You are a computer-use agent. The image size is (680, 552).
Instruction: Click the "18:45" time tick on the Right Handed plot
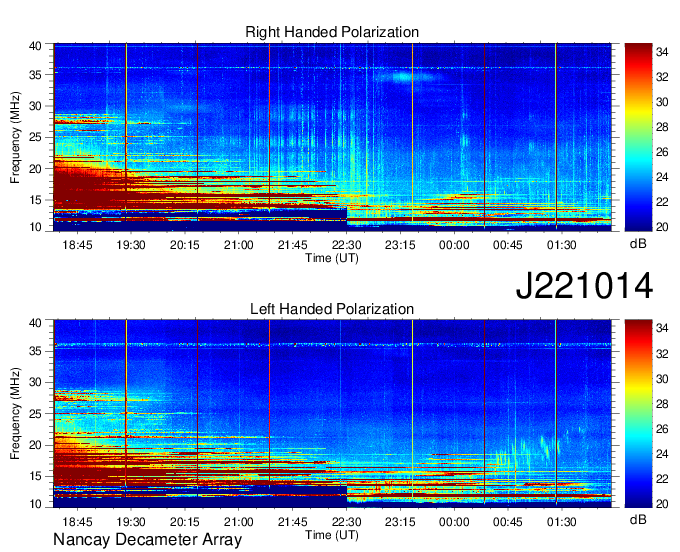[x=77, y=245]
